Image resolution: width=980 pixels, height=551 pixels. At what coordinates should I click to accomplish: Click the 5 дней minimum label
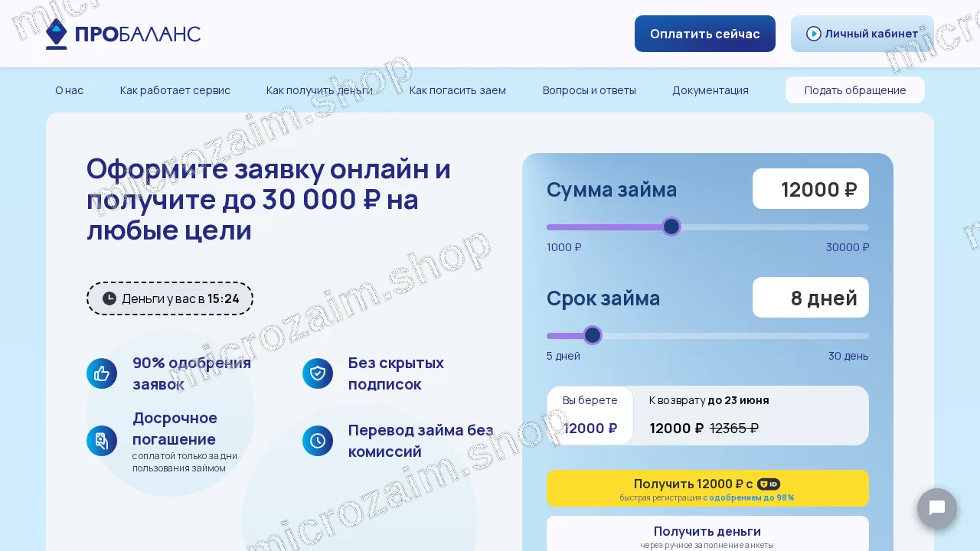coord(563,356)
